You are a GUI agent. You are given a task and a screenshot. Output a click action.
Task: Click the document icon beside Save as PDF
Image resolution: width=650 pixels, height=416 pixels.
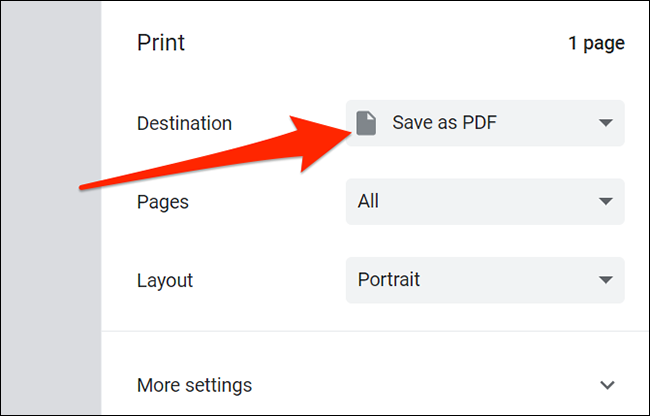tap(367, 124)
